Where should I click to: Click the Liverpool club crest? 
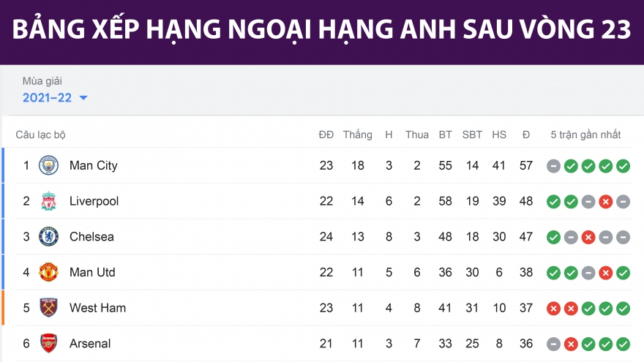(48, 201)
